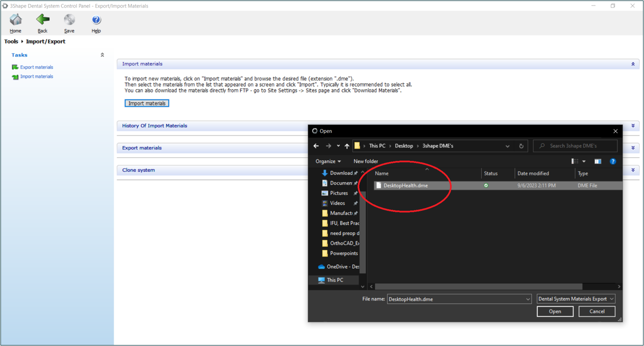Viewport: 644px width, 346px height.
Task: Cancel the Open dialog
Action: 597,311
